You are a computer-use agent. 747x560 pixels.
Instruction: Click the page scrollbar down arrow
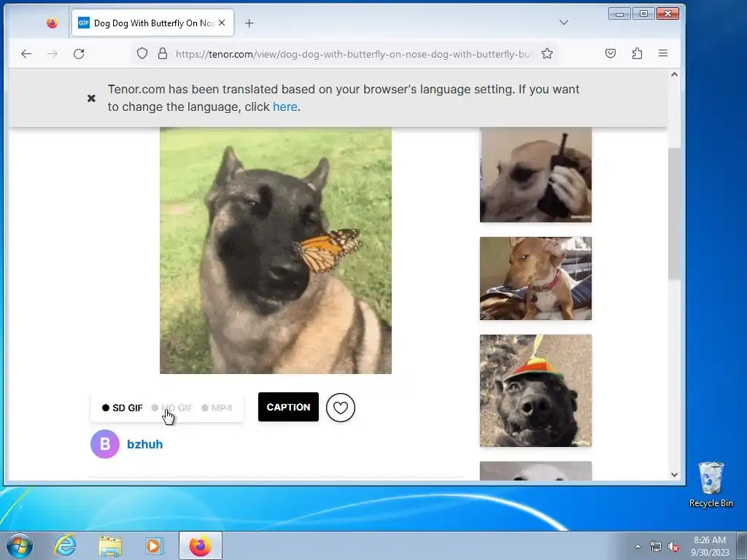pos(674,475)
